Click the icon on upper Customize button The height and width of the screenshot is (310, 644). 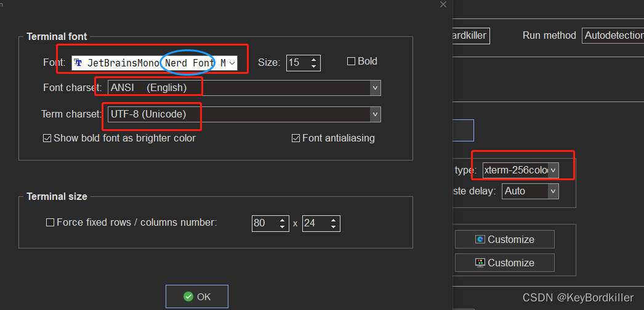coord(480,239)
